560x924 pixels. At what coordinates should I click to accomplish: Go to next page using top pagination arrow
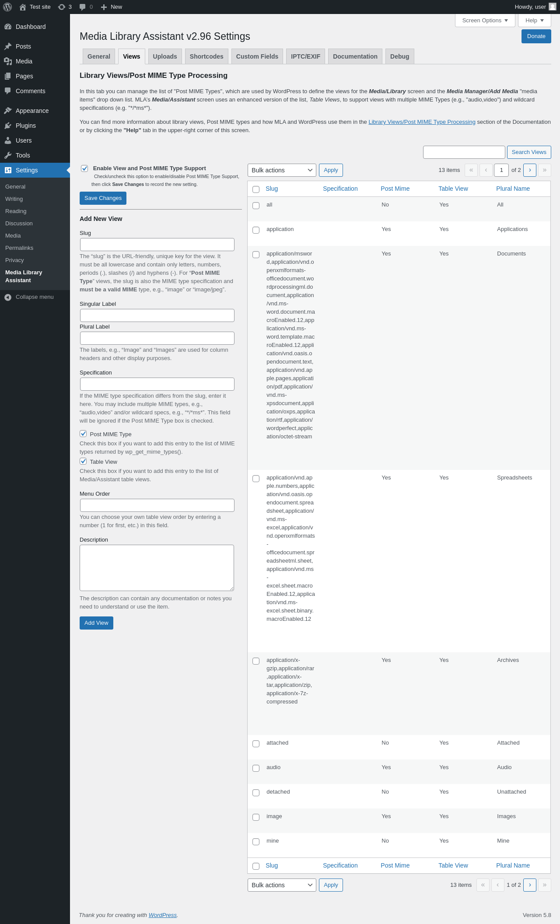[530, 170]
